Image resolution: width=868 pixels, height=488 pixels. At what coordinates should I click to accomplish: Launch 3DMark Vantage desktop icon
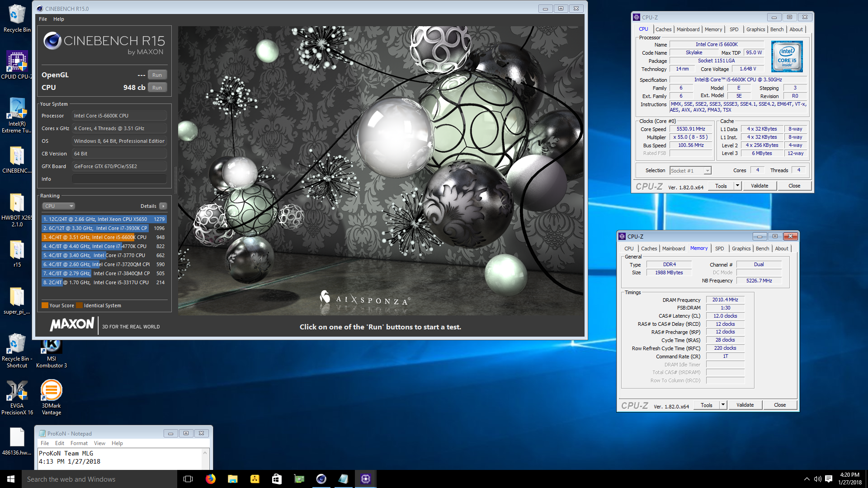pos(52,398)
